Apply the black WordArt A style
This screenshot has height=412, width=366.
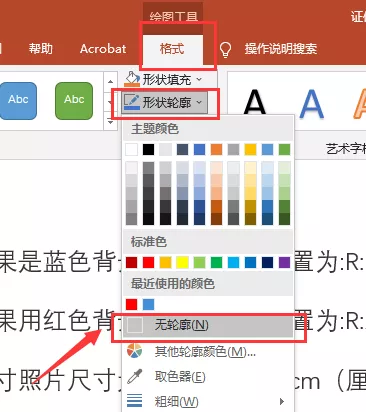255,102
